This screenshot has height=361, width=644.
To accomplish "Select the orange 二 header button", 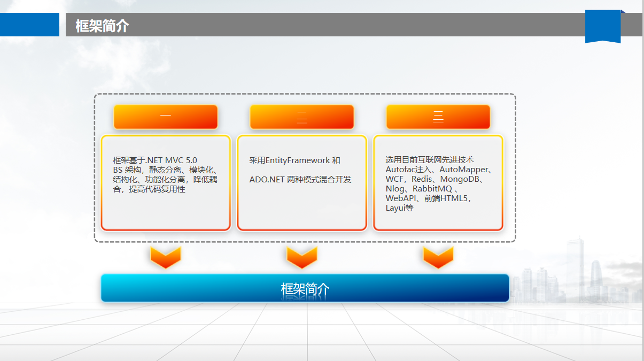I will 302,117.
